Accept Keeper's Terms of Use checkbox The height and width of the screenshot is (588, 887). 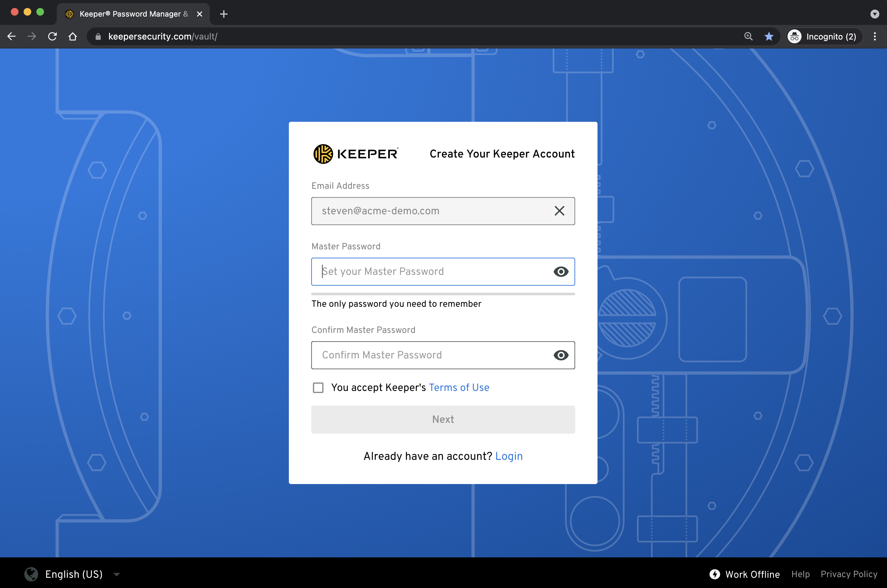click(x=318, y=387)
